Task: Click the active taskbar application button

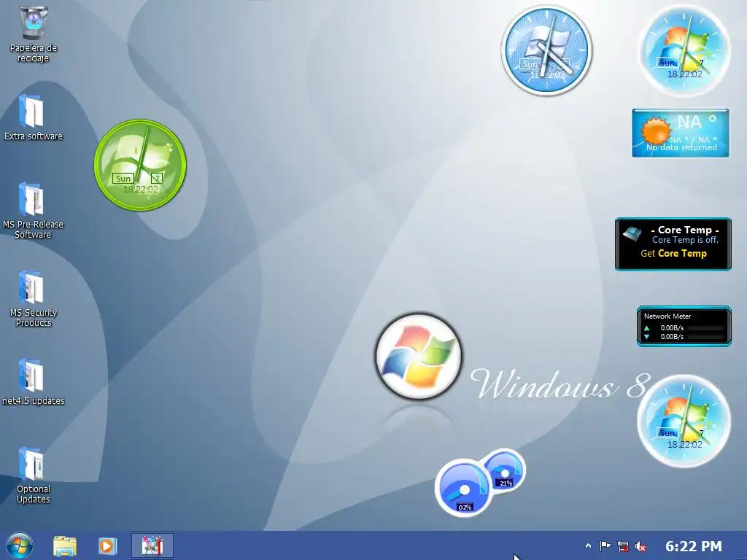Action: (152, 545)
